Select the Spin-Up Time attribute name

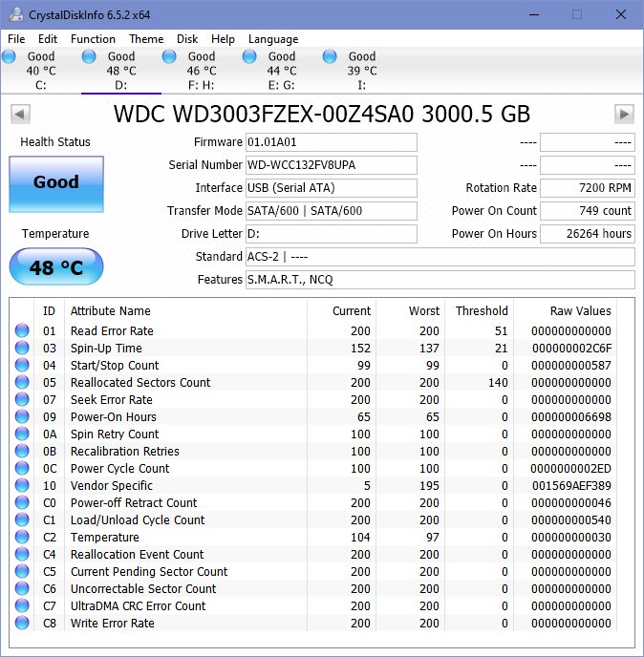point(106,349)
